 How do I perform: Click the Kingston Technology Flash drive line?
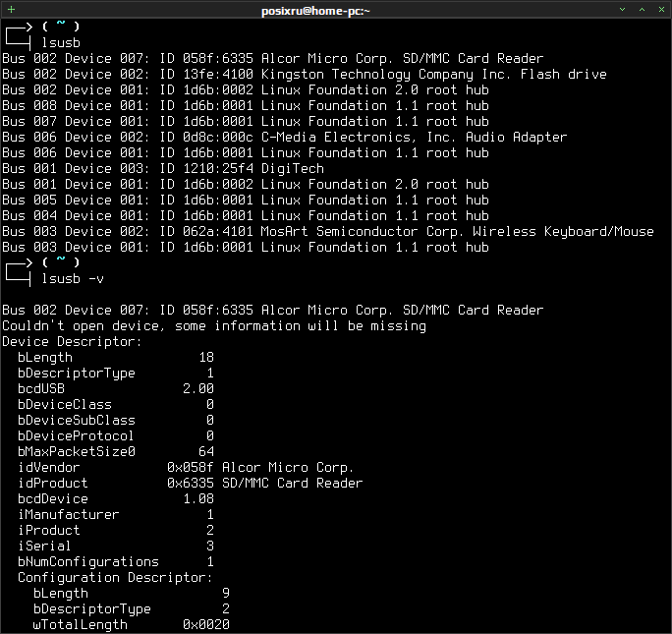click(305, 75)
